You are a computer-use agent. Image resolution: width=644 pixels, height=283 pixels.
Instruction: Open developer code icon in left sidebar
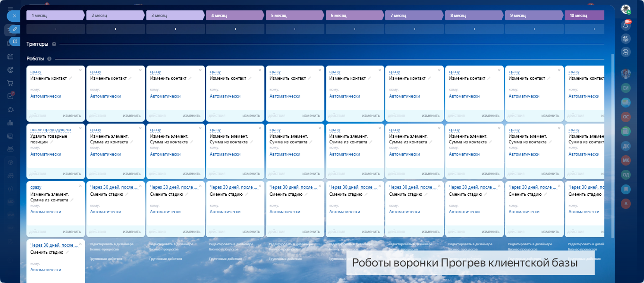(10, 189)
